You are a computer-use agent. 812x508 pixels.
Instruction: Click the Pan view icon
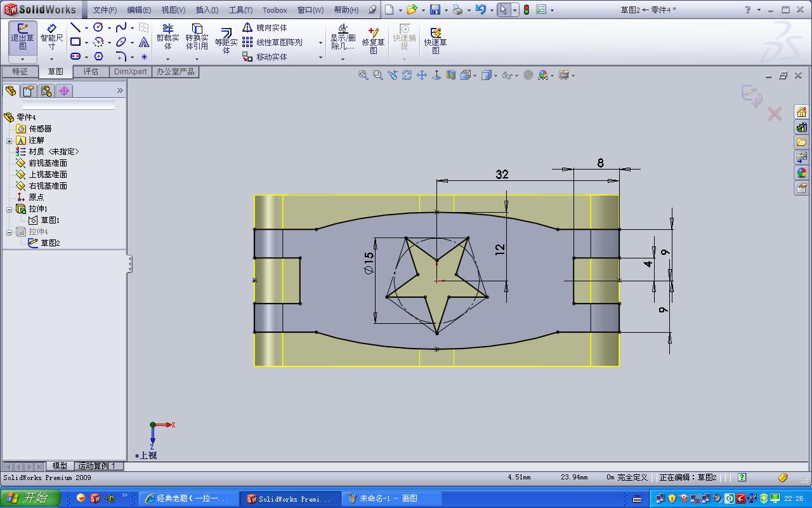pyautogui.click(x=422, y=75)
